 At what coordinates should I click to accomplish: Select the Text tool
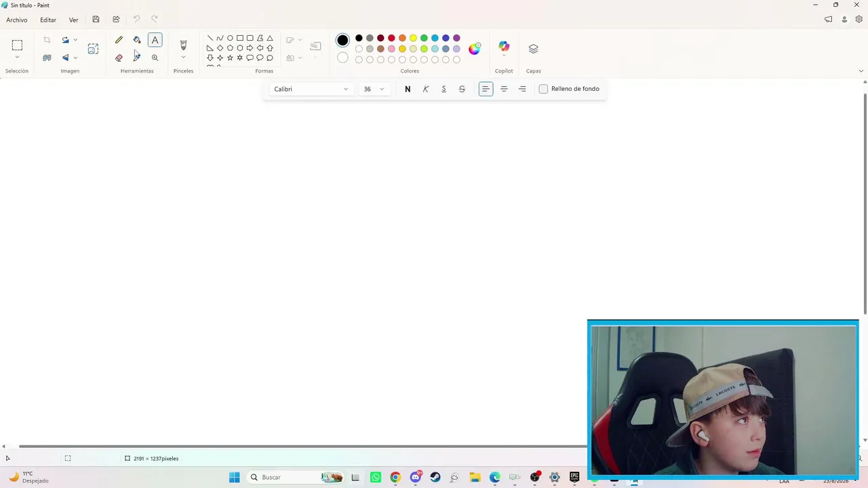155,40
